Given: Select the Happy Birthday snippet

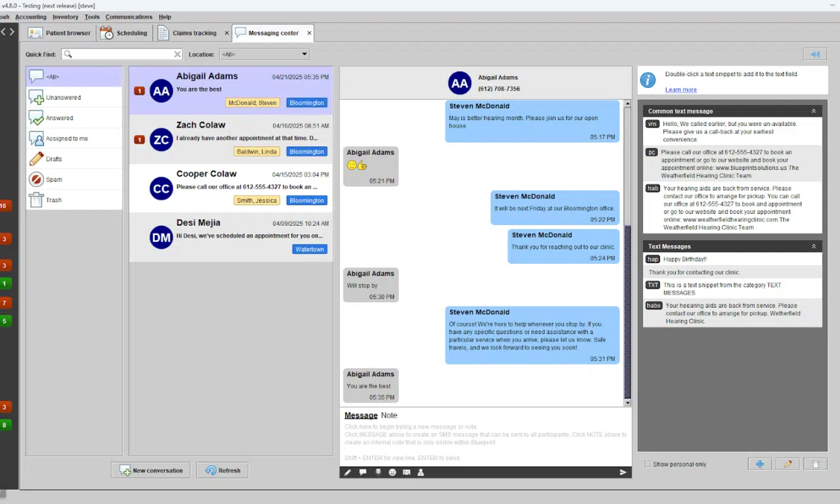Looking at the screenshot, I should pyautogui.click(x=732, y=259).
